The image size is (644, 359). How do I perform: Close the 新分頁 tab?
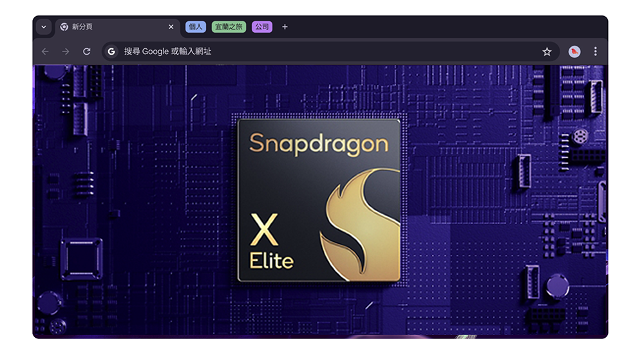pyautogui.click(x=171, y=26)
